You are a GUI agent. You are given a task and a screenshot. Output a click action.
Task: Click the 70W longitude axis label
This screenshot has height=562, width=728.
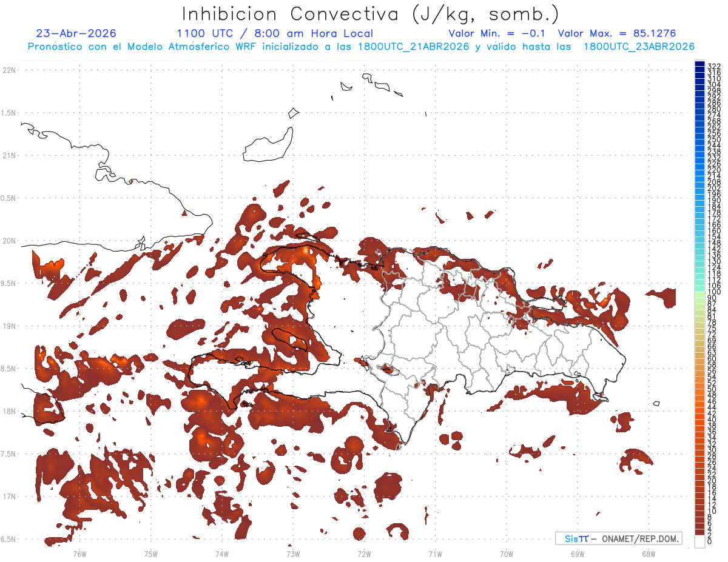(x=506, y=554)
